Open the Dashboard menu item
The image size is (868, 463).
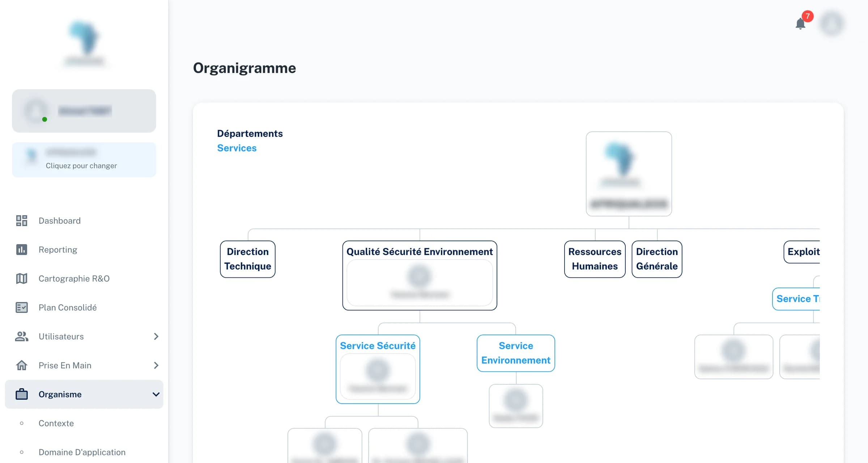point(84,221)
